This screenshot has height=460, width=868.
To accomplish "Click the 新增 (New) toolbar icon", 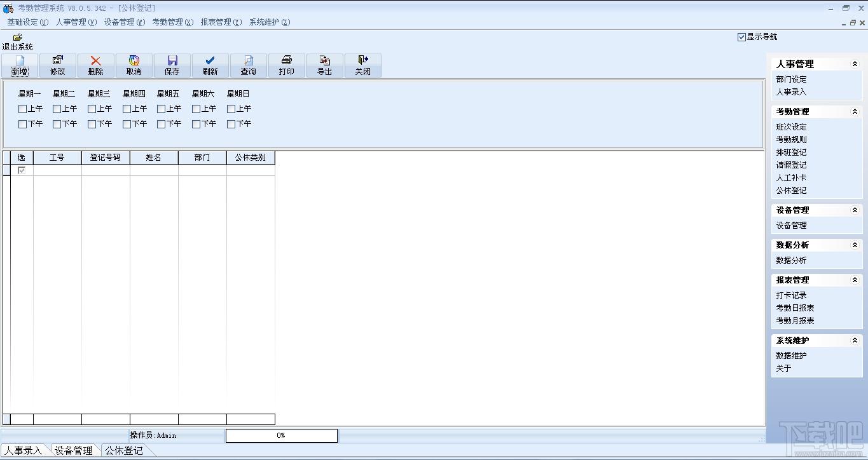I will [20, 60].
